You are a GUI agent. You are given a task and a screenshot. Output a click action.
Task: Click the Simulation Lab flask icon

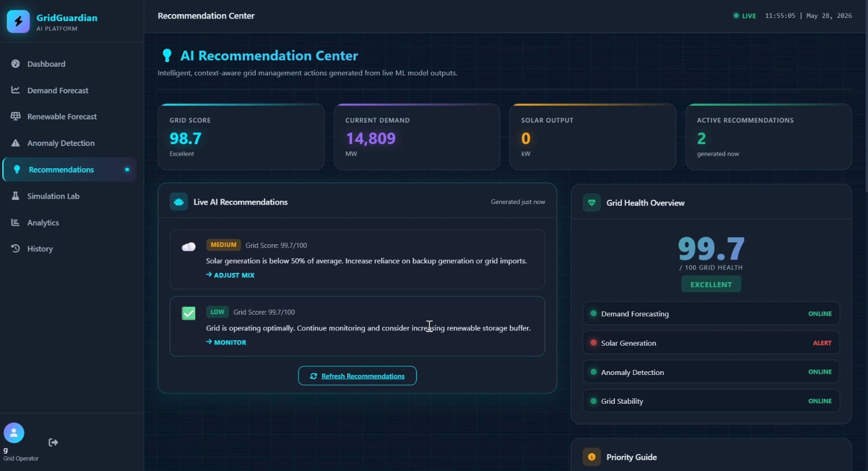[x=16, y=196]
